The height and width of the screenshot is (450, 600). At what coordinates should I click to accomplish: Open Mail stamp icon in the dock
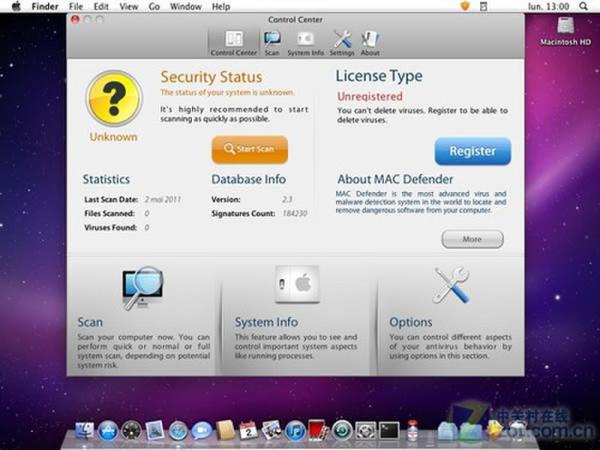[x=155, y=430]
